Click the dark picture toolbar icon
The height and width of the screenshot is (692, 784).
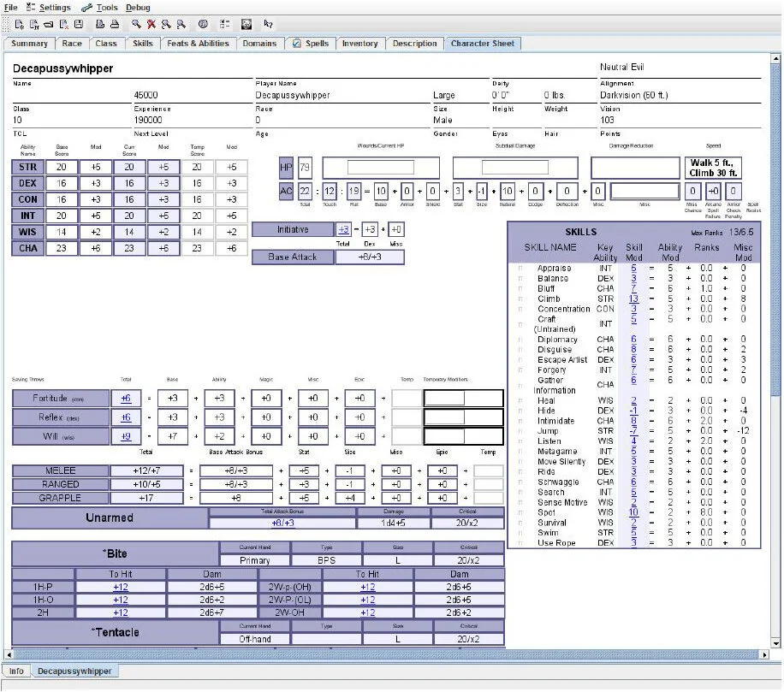tap(246, 24)
